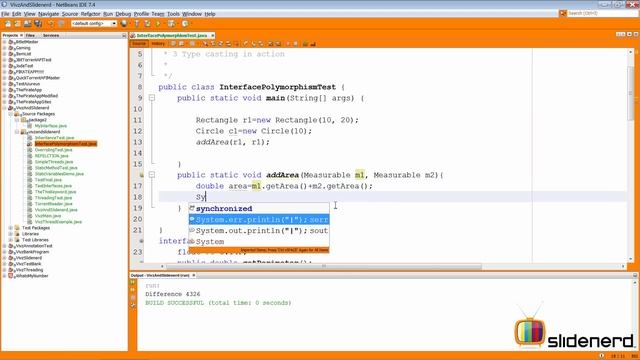Select the History view button
The width and height of the screenshot is (640, 360).
[x=158, y=43]
